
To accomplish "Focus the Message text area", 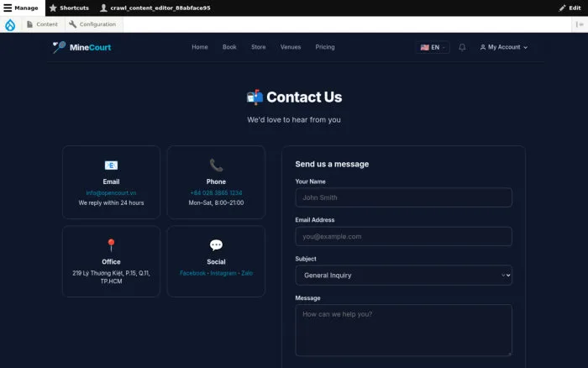I will [403, 330].
